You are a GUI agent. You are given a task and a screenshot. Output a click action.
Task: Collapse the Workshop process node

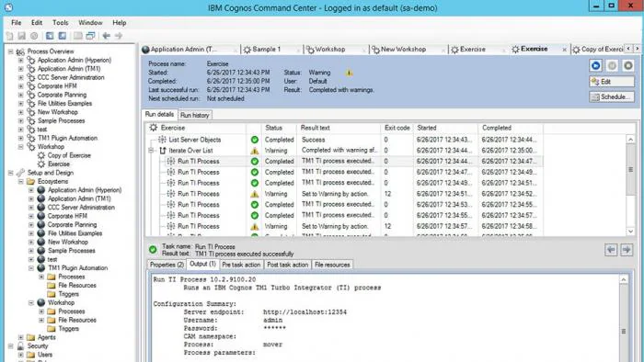click(20, 147)
